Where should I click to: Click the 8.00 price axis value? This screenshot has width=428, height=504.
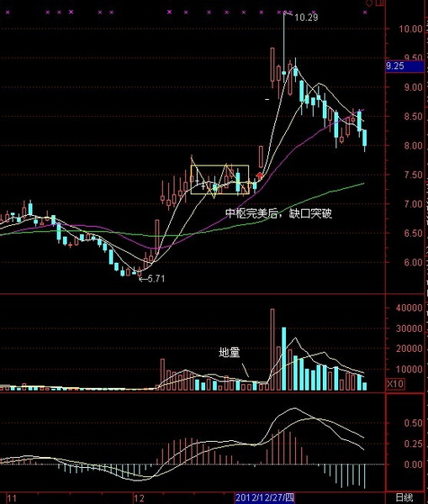[413, 145]
